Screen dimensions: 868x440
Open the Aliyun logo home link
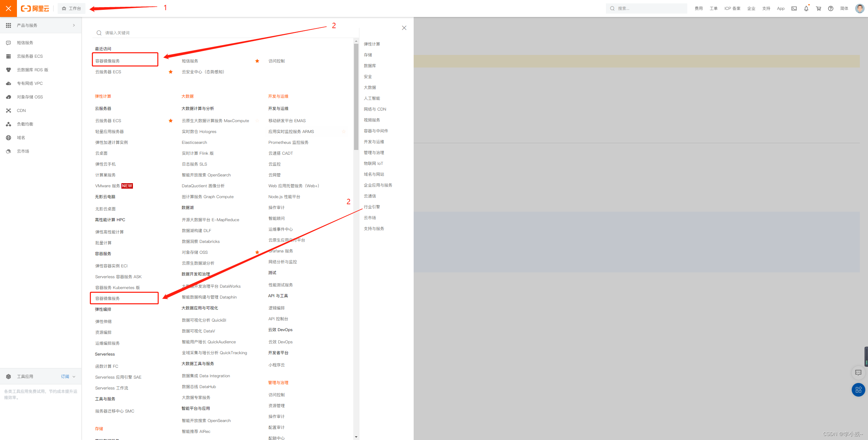[35, 8]
